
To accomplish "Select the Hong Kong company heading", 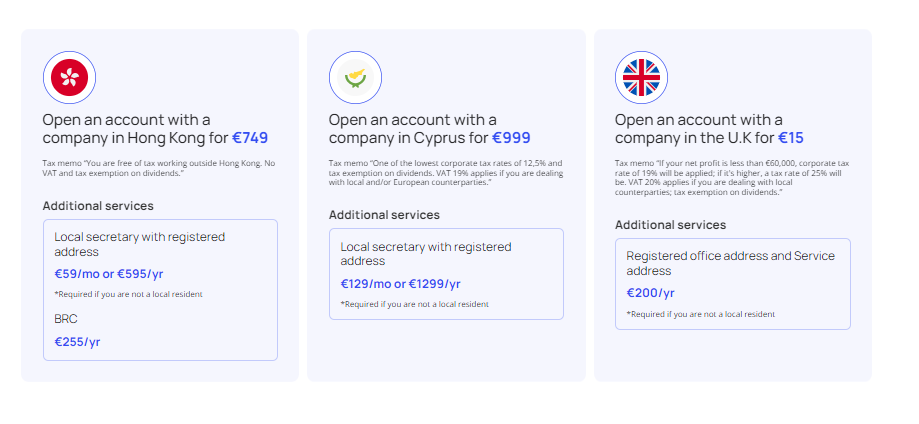I will pos(155,129).
